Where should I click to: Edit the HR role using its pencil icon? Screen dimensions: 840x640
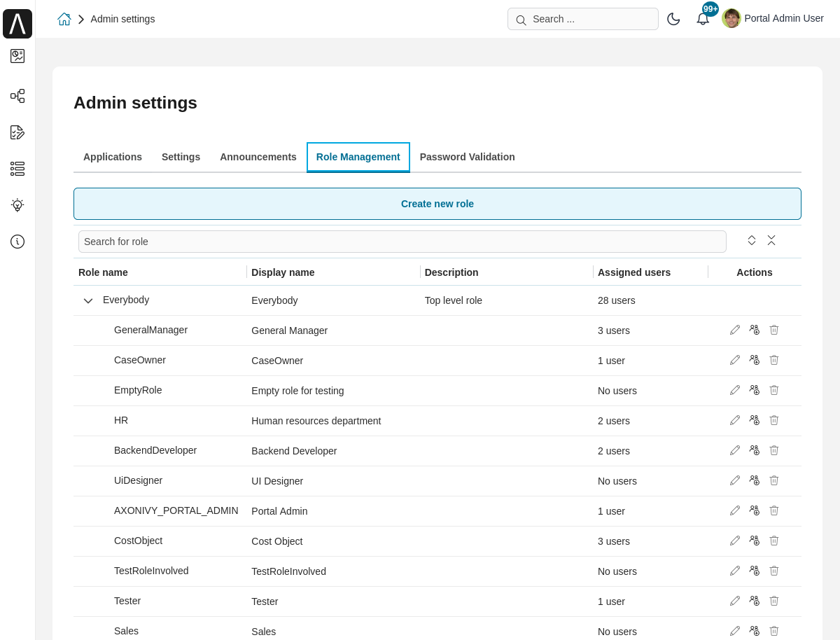click(x=734, y=419)
